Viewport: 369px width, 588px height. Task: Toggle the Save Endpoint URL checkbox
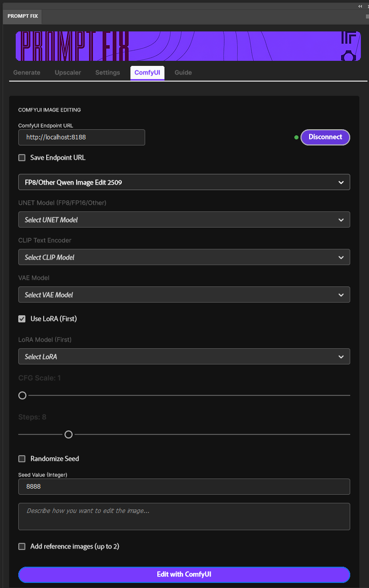[x=22, y=158]
